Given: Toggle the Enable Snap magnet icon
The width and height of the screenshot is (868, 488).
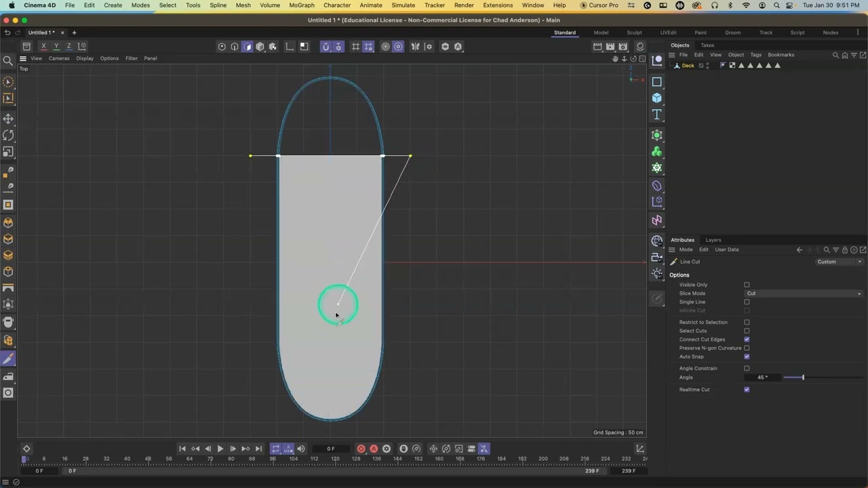Looking at the screenshot, I should pos(325,47).
